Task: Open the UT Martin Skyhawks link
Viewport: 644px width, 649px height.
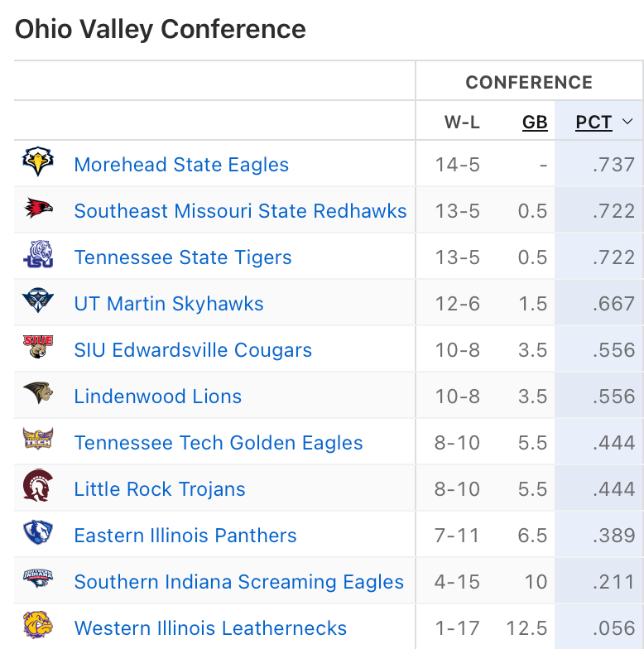Action: pos(169,304)
